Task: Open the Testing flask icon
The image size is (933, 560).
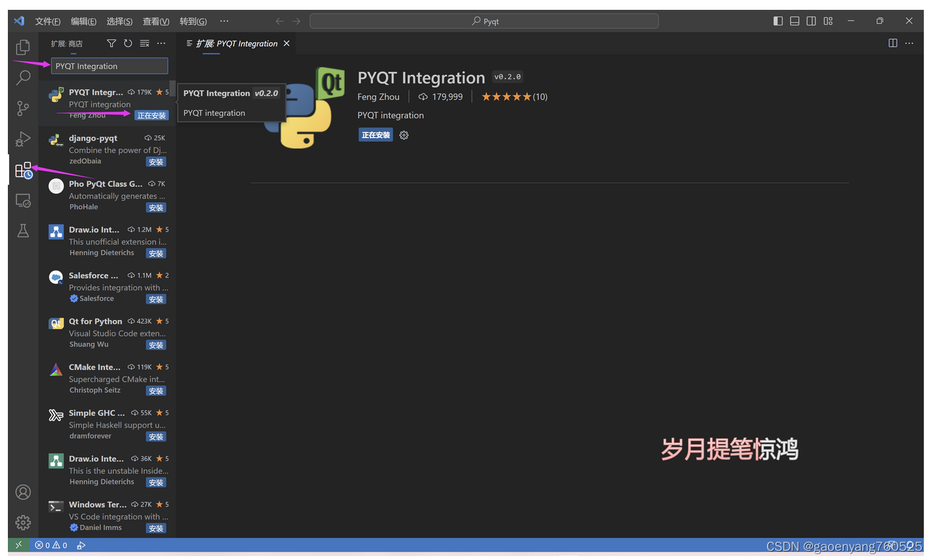Action: tap(23, 231)
